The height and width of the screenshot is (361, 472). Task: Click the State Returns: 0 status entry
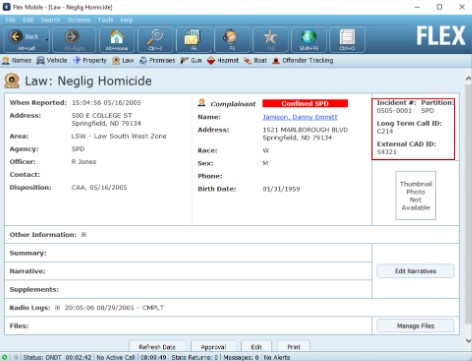pyautogui.click(x=194, y=357)
